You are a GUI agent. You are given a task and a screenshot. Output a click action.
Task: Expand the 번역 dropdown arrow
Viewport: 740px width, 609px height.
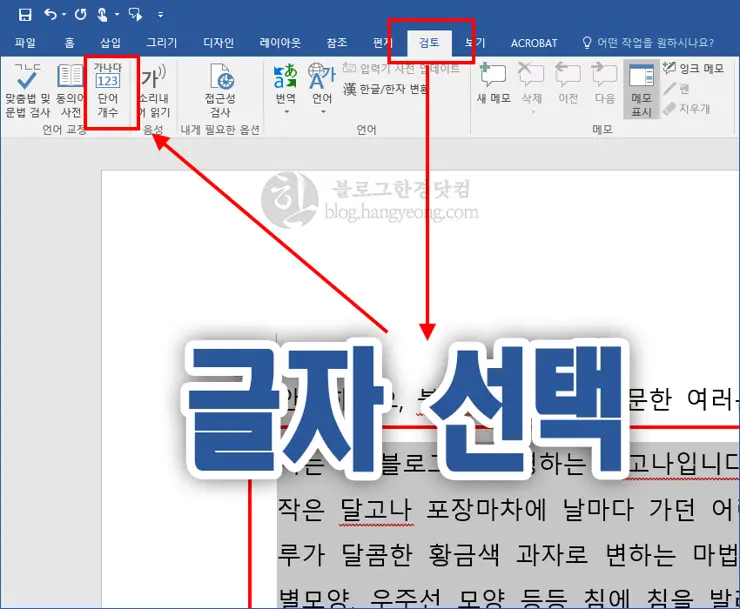(x=286, y=112)
